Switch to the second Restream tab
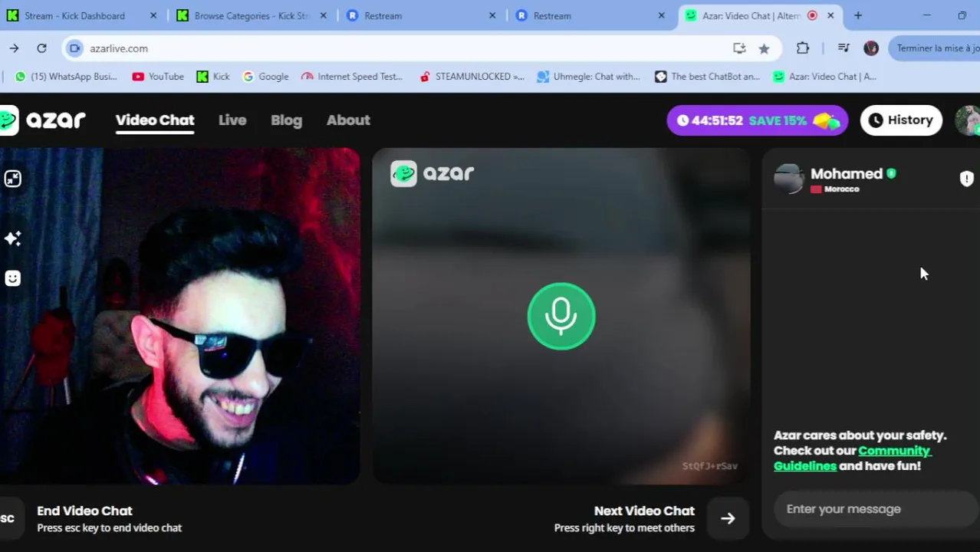 point(589,15)
